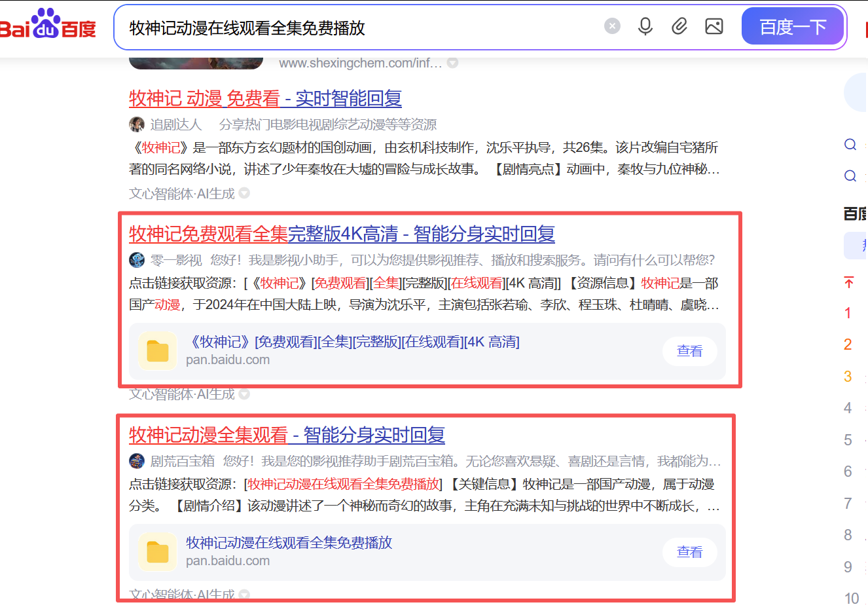Clear the search box using the x icon
Screen dimensions: 868x611
[612, 26]
